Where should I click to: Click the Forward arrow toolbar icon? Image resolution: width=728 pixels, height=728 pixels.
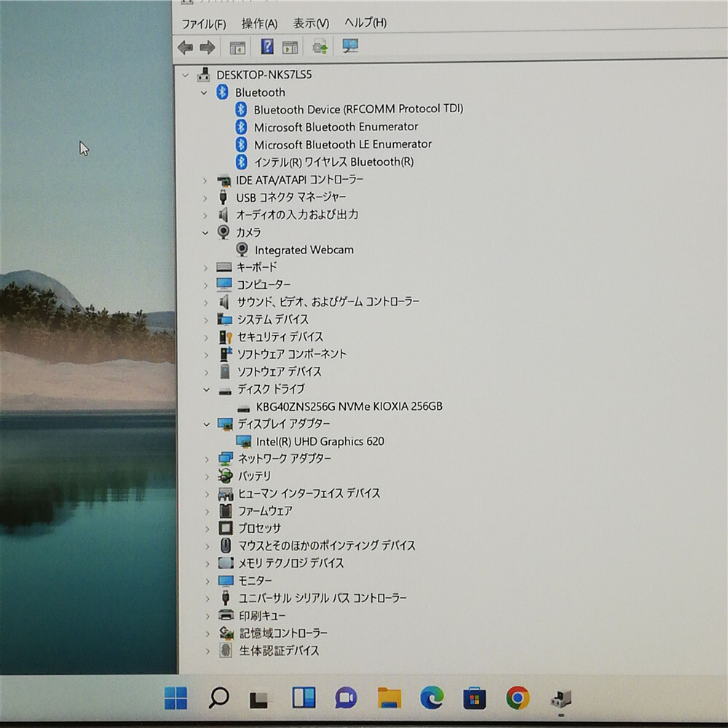(207, 47)
